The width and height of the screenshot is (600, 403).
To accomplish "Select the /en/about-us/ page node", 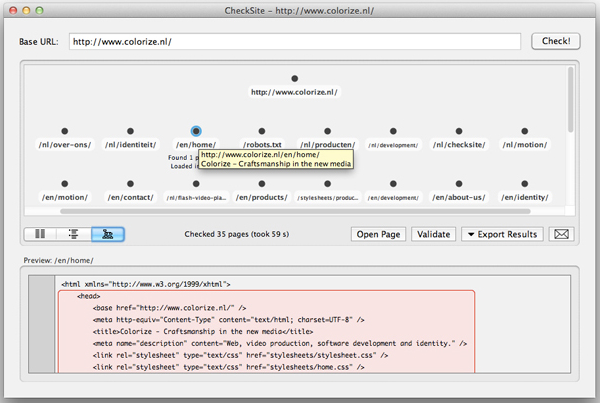I will point(458,184).
